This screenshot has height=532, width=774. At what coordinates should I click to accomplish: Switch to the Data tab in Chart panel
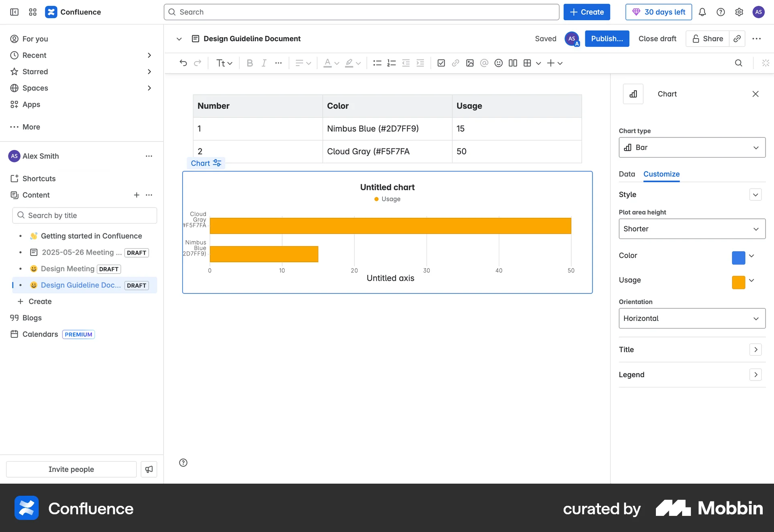627,174
